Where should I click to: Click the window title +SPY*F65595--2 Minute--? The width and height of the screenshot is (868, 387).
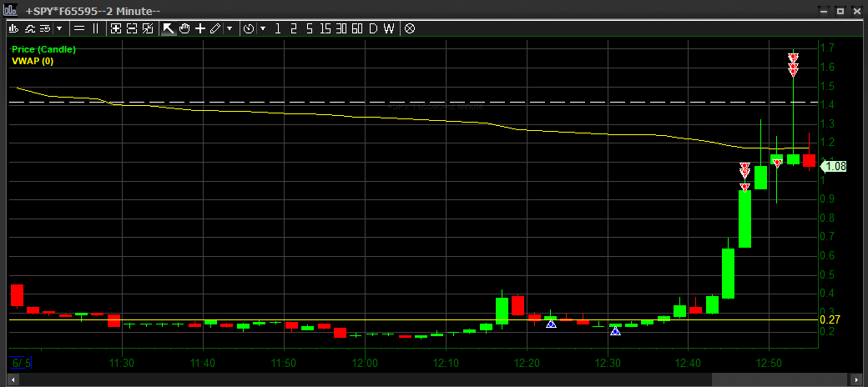tap(93, 11)
